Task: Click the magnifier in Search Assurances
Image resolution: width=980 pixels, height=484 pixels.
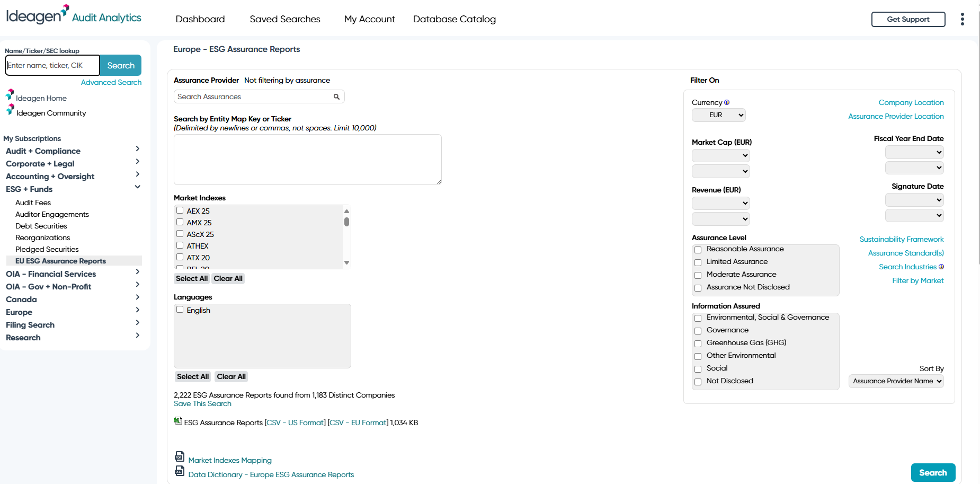Action: pos(336,96)
